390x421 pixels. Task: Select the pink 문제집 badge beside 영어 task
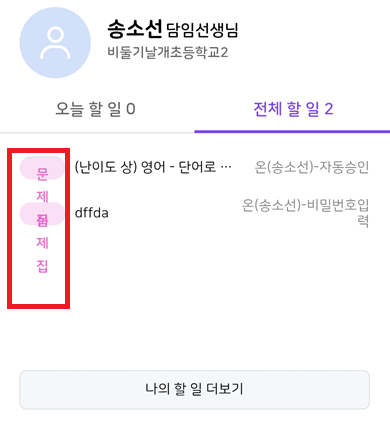coord(42,168)
